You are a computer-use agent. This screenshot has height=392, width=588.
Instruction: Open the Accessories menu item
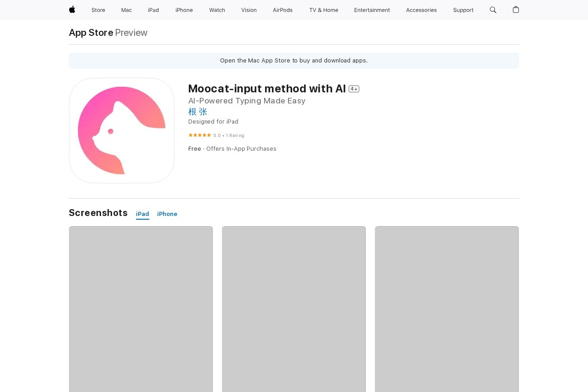click(x=421, y=10)
